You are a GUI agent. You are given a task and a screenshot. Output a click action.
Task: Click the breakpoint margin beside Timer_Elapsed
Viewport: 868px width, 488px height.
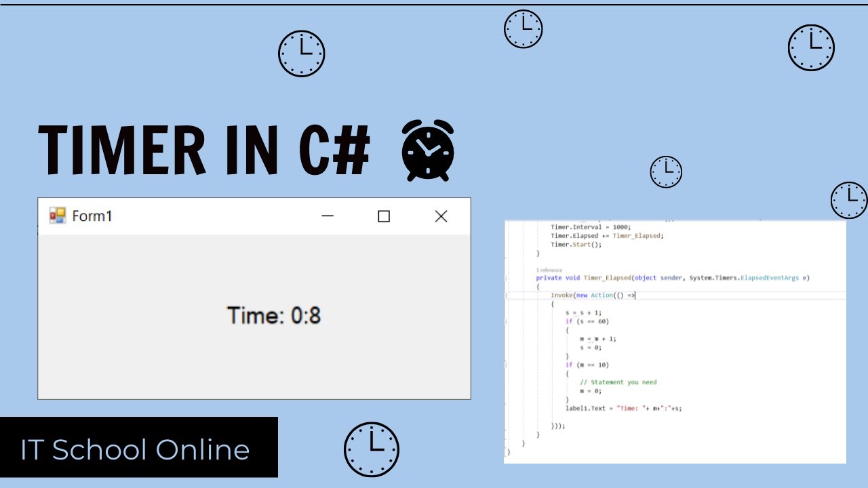tap(509, 277)
